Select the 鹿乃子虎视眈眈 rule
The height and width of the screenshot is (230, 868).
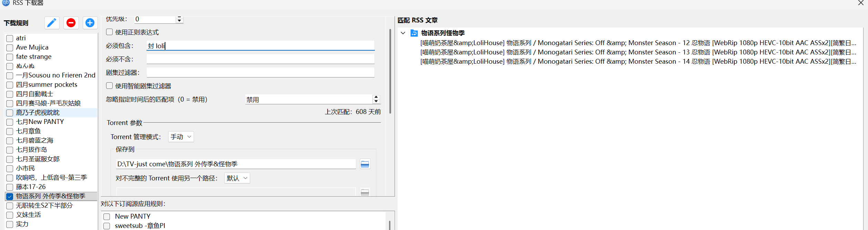click(38, 113)
